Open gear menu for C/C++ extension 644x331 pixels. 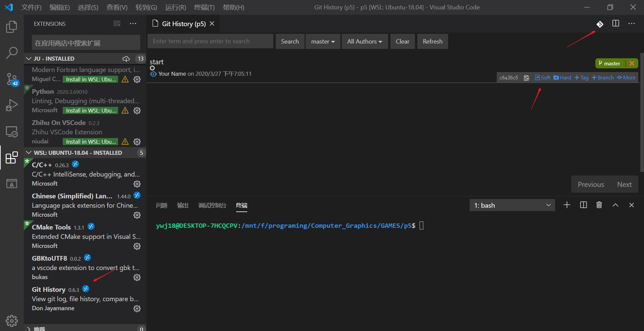click(x=137, y=184)
